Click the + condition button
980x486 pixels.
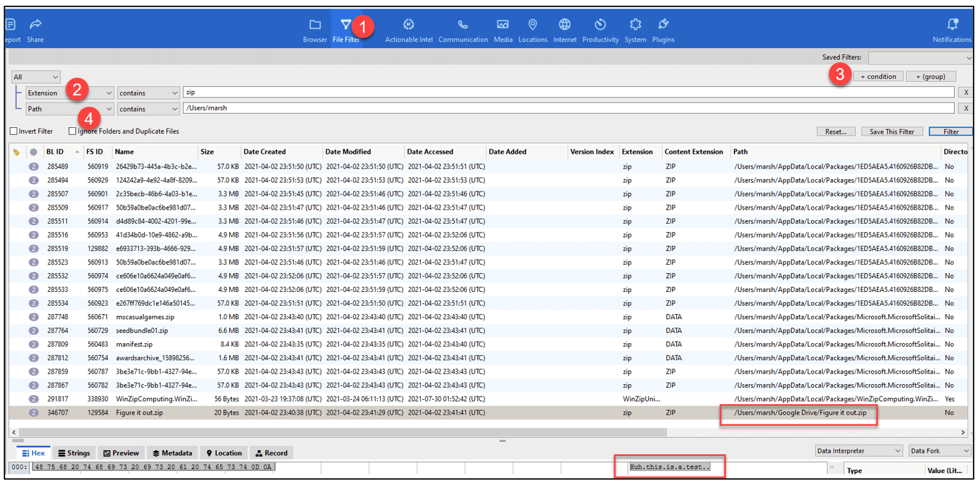click(x=878, y=77)
